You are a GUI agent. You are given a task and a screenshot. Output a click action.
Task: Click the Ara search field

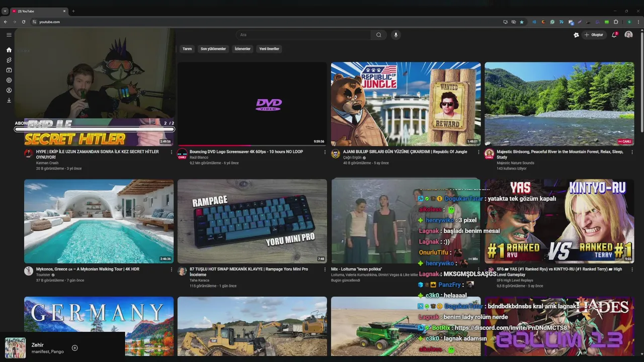304,35
